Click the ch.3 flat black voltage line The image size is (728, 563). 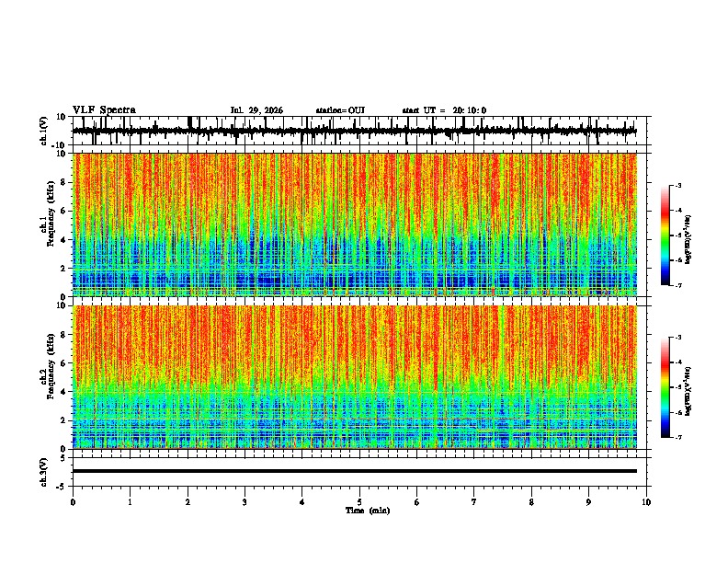354,471
